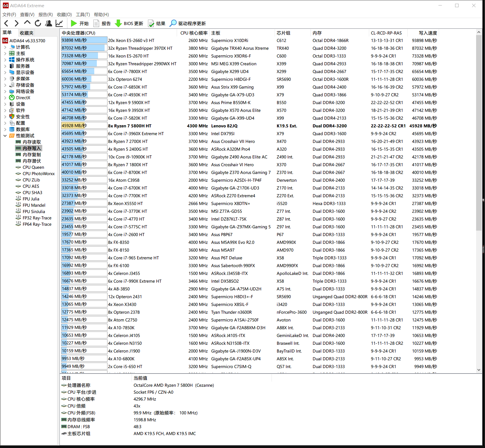Open the 结果 results toolbar button

coord(157,23)
